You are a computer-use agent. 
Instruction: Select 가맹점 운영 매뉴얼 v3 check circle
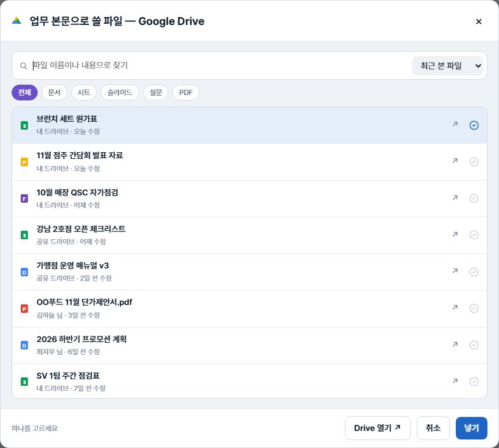point(474,272)
